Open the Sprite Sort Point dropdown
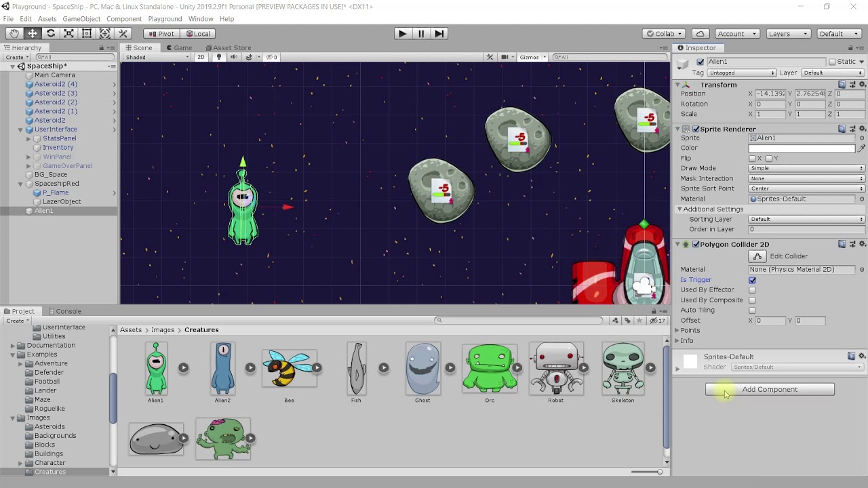 click(x=807, y=188)
